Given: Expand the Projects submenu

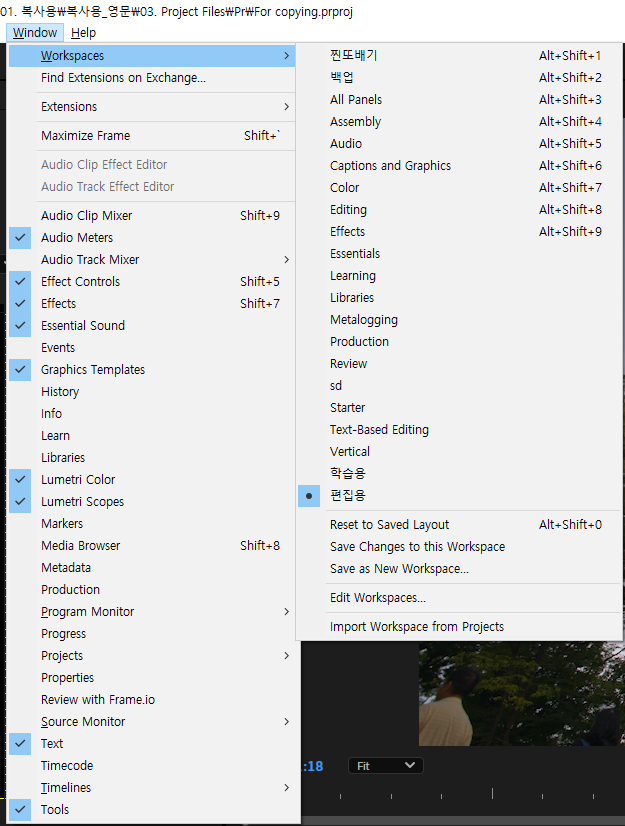Looking at the screenshot, I should coord(152,656).
